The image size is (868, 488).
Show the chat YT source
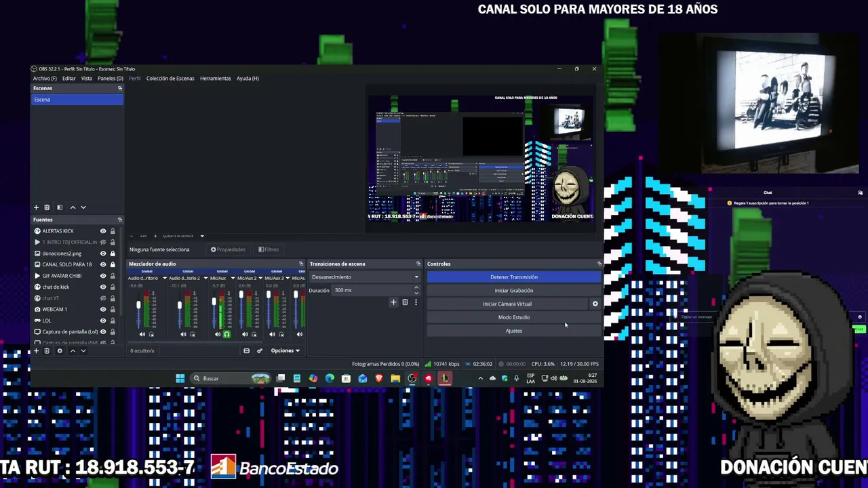[103, 298]
